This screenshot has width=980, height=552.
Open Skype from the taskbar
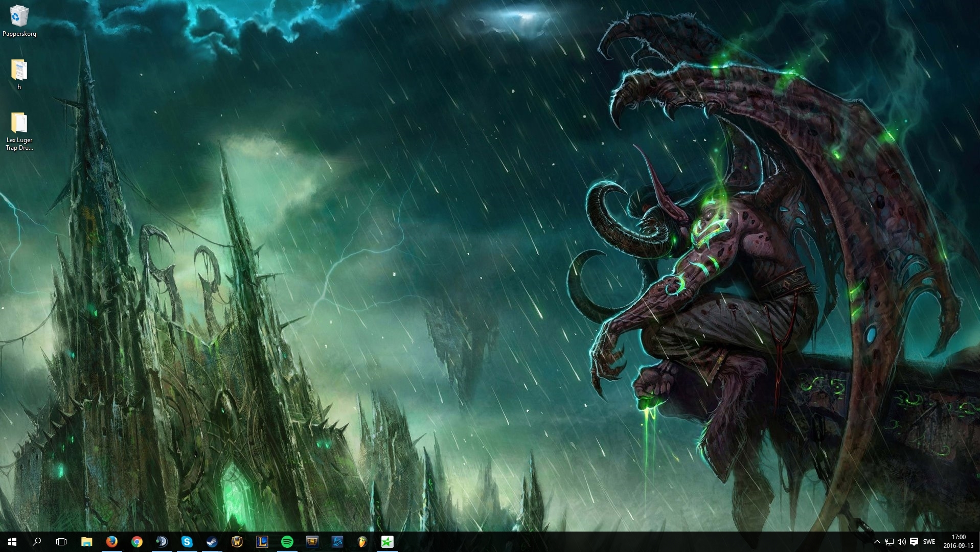click(x=187, y=542)
